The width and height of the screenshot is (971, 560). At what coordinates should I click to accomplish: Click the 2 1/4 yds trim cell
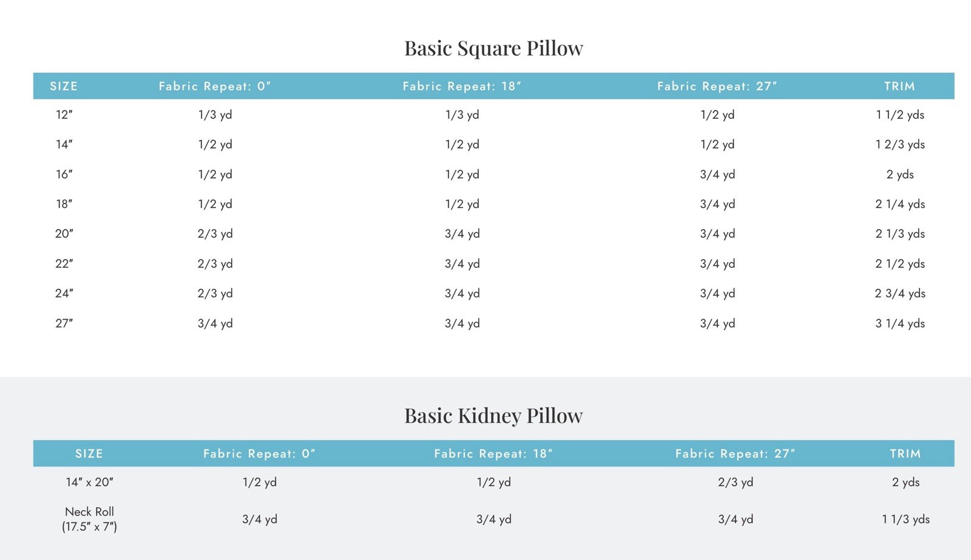[x=900, y=204]
